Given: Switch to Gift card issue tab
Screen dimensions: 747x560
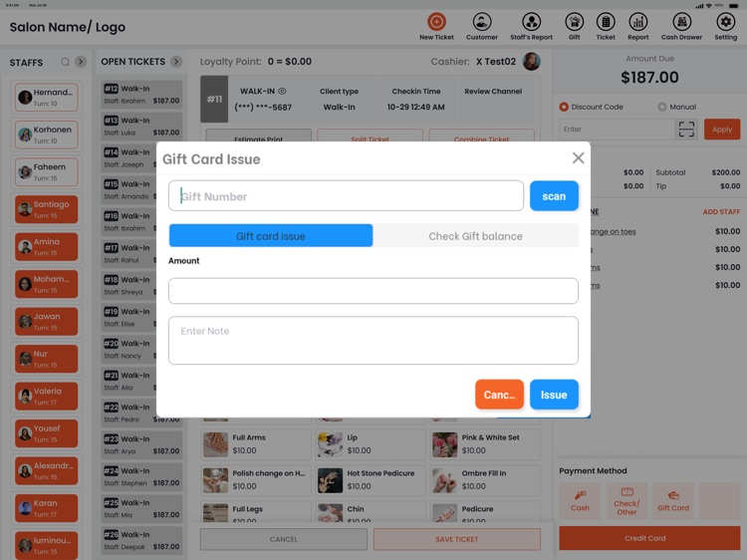Looking at the screenshot, I should [x=271, y=236].
